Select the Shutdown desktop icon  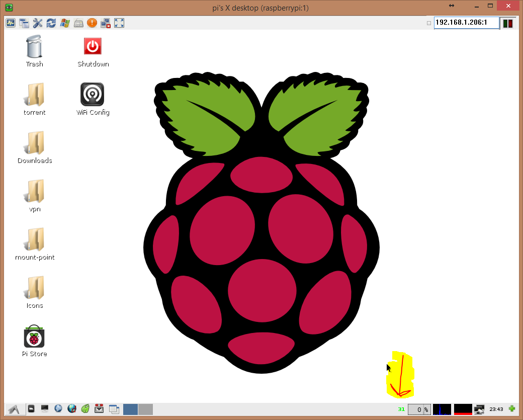[x=93, y=52]
